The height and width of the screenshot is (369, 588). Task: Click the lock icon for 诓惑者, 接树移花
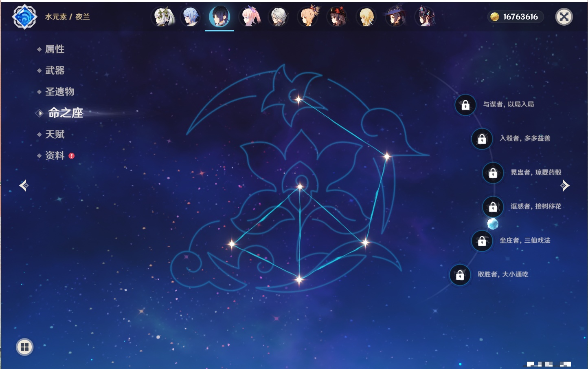pos(493,207)
